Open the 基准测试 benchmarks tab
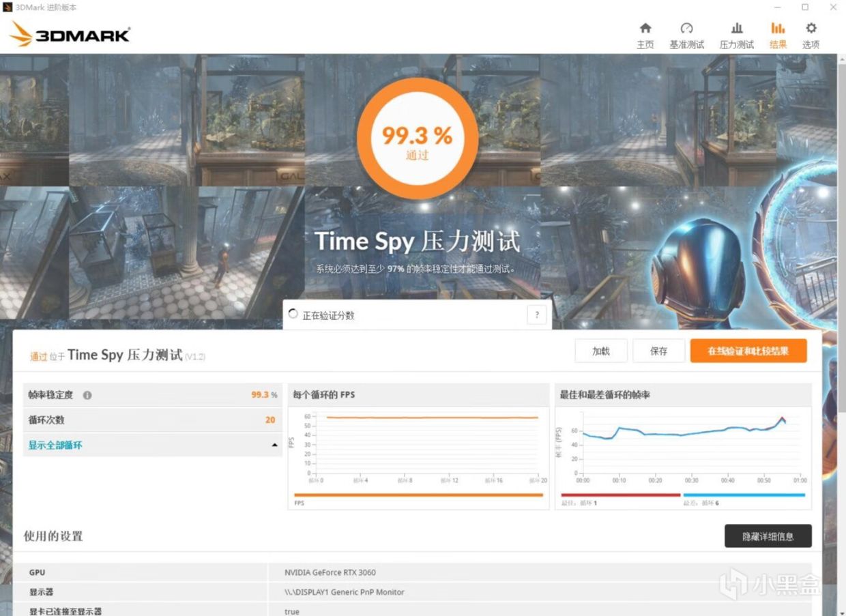This screenshot has width=846, height=616. 686,35
